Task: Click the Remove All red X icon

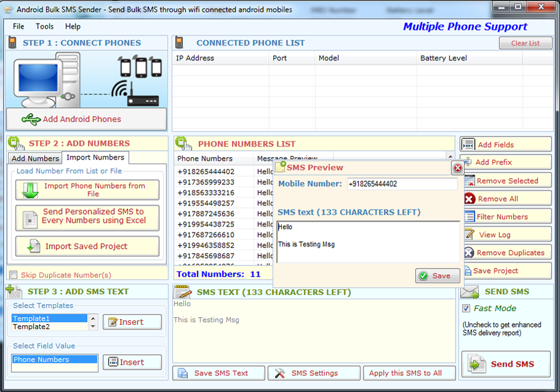Action: pyautogui.click(x=469, y=199)
